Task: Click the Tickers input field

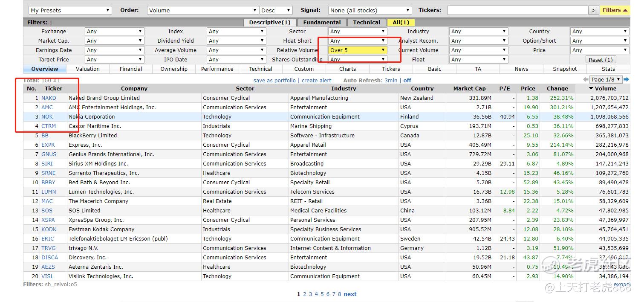Action: [x=517, y=10]
